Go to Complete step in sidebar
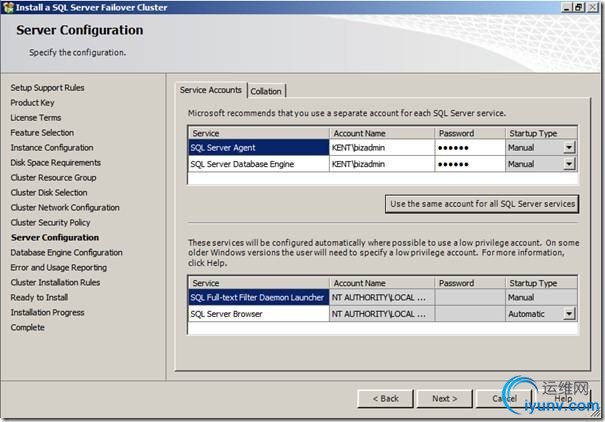This screenshot has width=605, height=422. (x=28, y=327)
